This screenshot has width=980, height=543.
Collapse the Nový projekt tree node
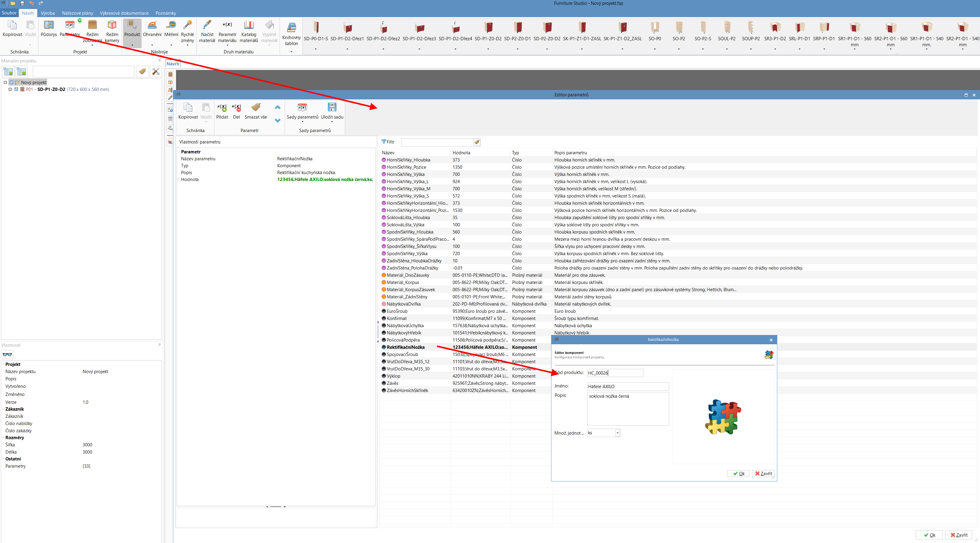click(5, 83)
